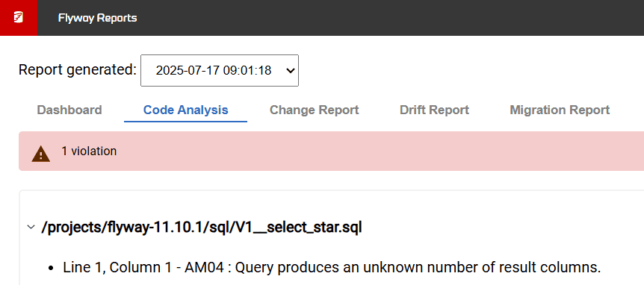The width and height of the screenshot is (644, 285).
Task: Click the /projects/flyway-11.10.1/sql/V1__select_star.sql file path heading
Action: click(202, 228)
